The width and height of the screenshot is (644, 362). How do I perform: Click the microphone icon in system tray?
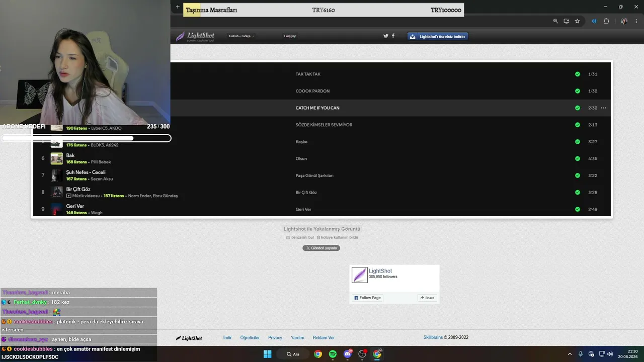(581, 354)
